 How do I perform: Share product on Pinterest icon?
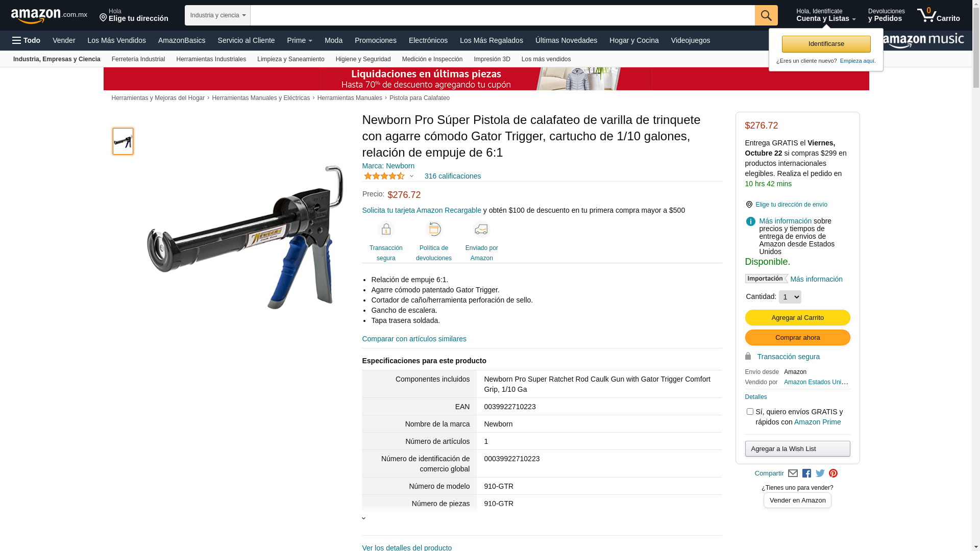click(x=833, y=473)
